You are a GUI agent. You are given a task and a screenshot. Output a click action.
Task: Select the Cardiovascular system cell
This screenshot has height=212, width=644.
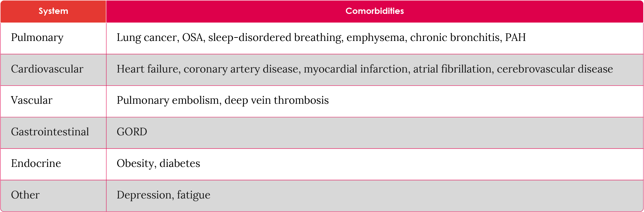[47, 69]
